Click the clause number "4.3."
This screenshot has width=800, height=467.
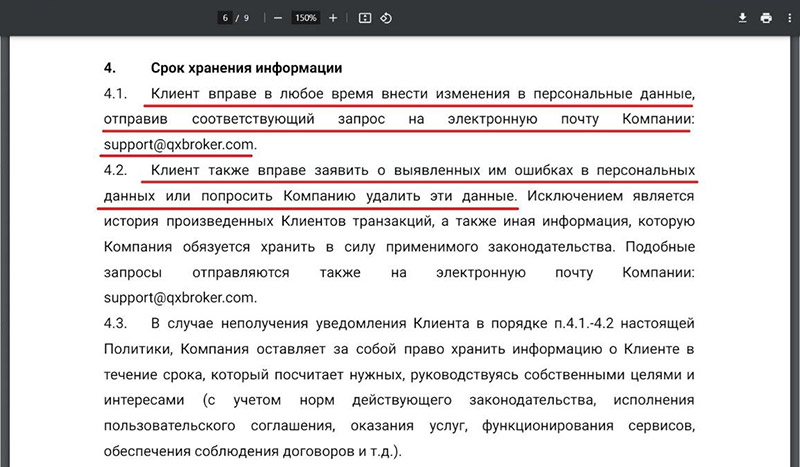(x=115, y=324)
